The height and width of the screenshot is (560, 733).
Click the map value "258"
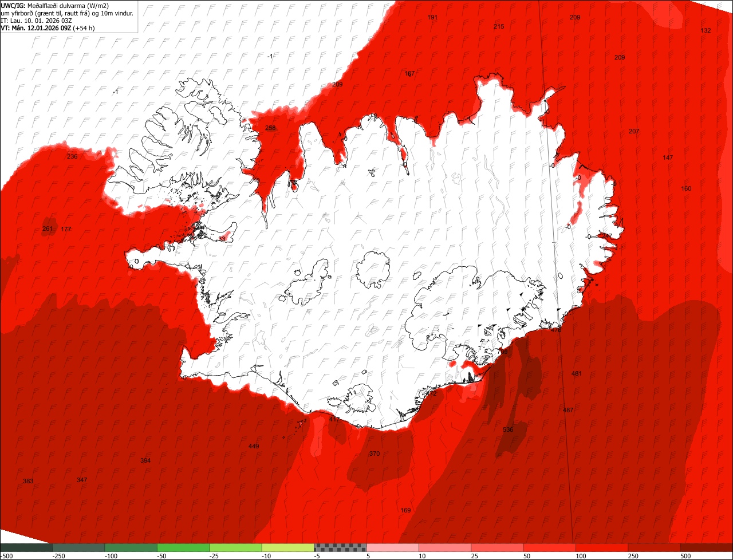coord(270,128)
